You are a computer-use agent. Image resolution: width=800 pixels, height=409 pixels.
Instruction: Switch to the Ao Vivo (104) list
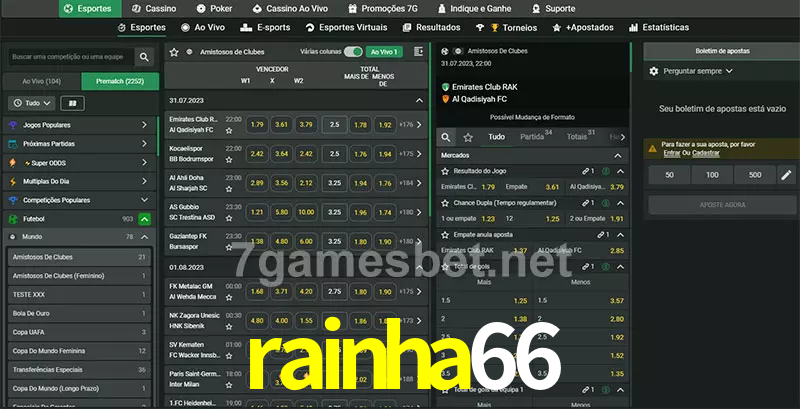pos(41,81)
